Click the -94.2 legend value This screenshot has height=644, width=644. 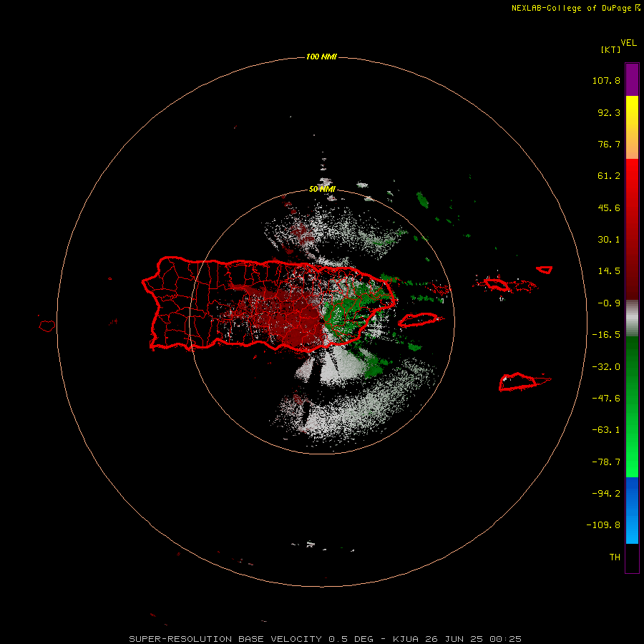[606, 494]
